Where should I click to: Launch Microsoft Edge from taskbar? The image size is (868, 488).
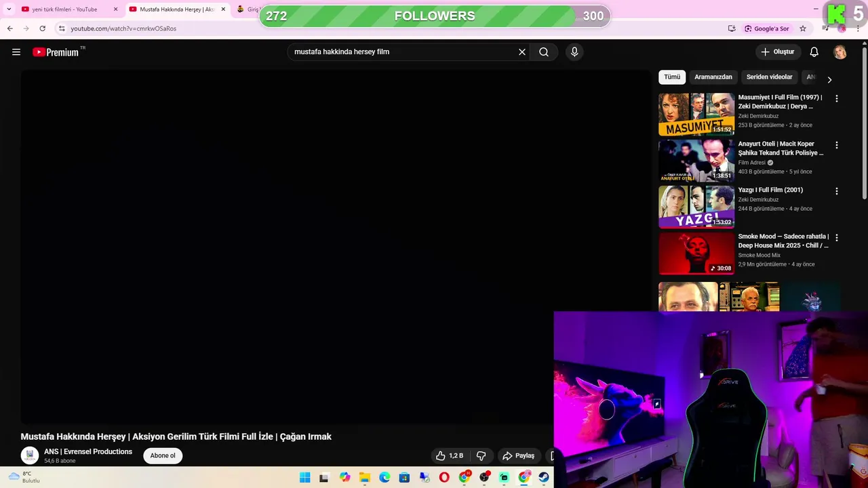coord(384,477)
